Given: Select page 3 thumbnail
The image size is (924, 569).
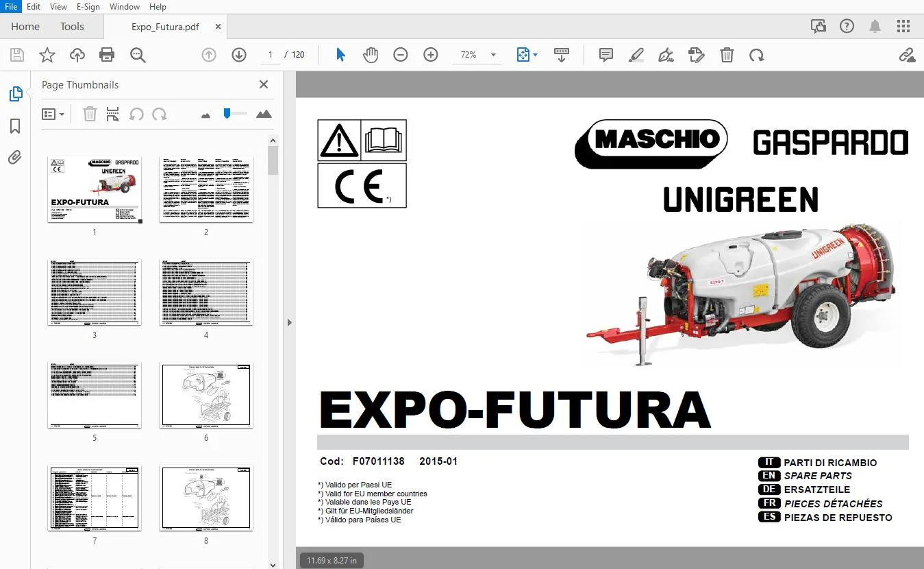Looking at the screenshot, I should click(x=95, y=292).
